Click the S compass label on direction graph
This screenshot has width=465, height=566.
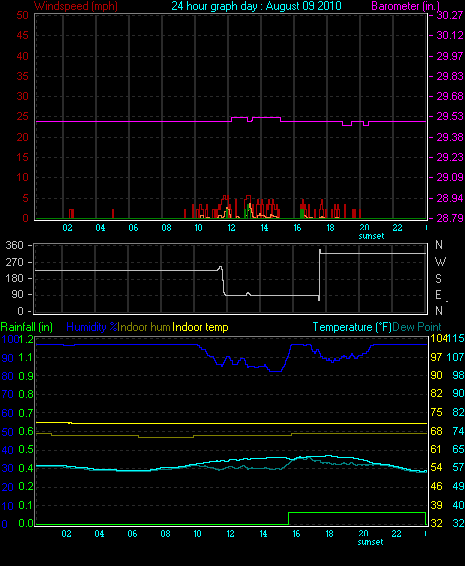pyautogui.click(x=438, y=278)
